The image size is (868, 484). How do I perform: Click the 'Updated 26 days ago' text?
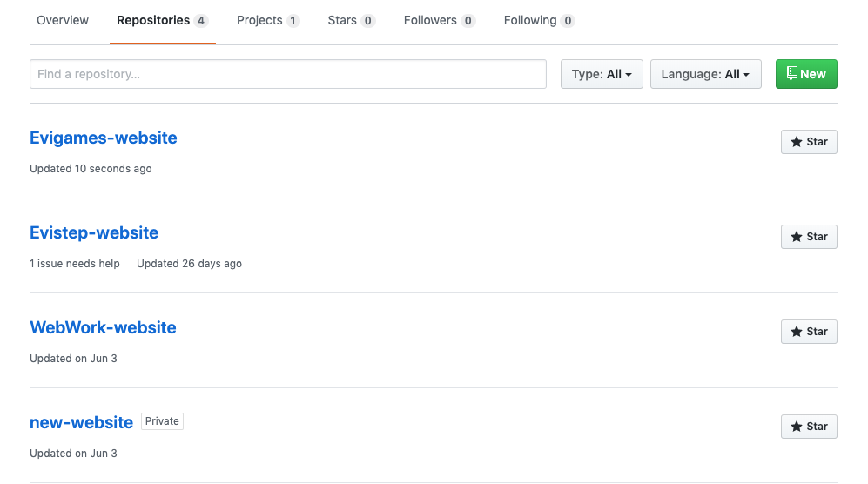pos(189,264)
